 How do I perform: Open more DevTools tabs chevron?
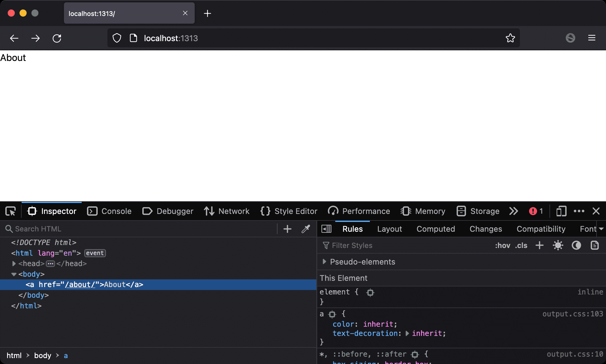514,211
